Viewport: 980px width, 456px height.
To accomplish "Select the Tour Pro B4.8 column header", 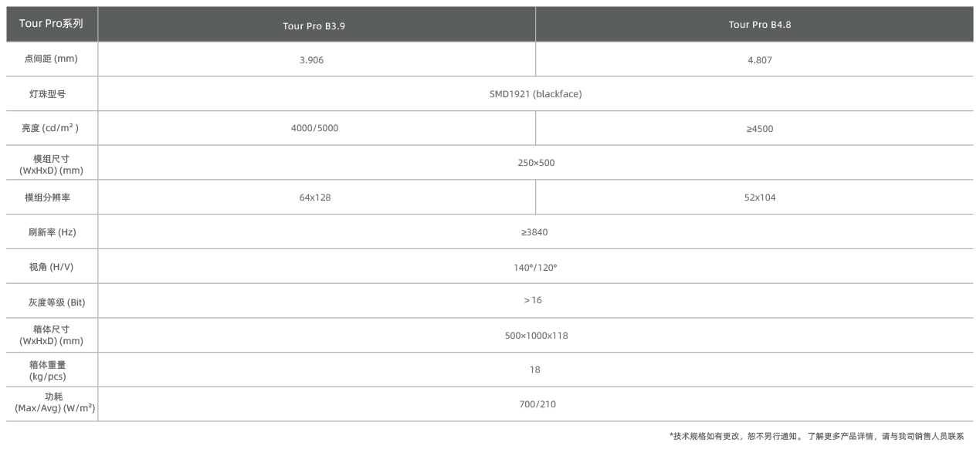I will tap(759, 25).
